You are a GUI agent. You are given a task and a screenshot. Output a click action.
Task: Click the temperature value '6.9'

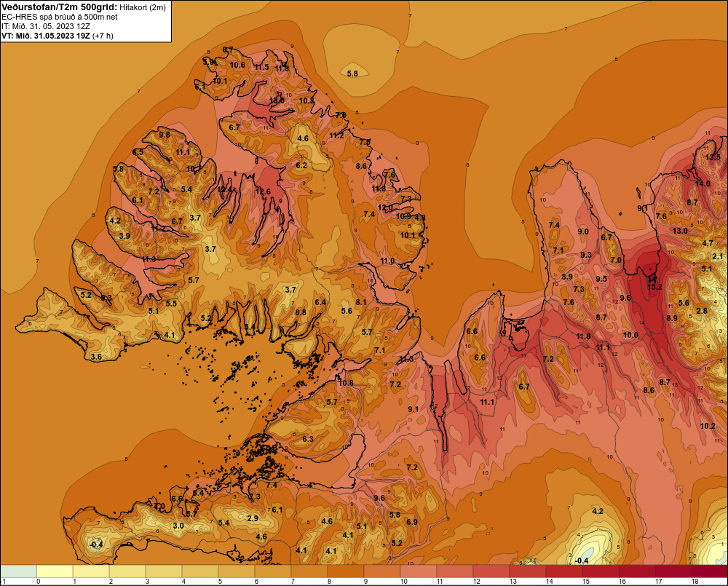[412, 521]
